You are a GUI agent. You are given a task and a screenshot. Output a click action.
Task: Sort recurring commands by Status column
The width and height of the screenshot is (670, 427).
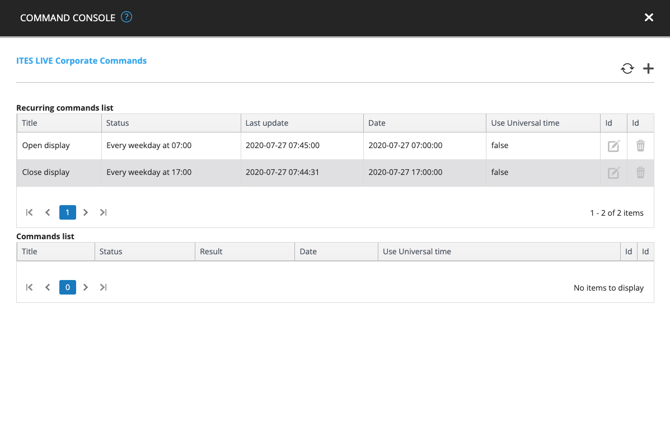[118, 123]
